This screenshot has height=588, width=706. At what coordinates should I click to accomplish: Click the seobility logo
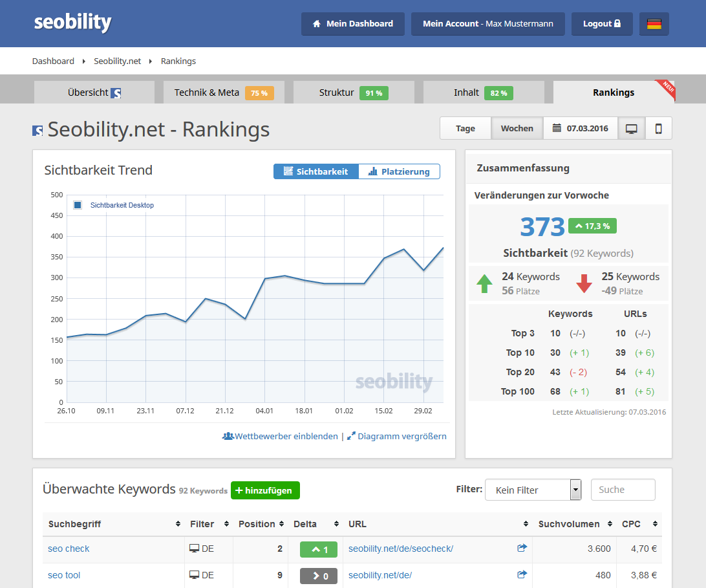click(72, 21)
